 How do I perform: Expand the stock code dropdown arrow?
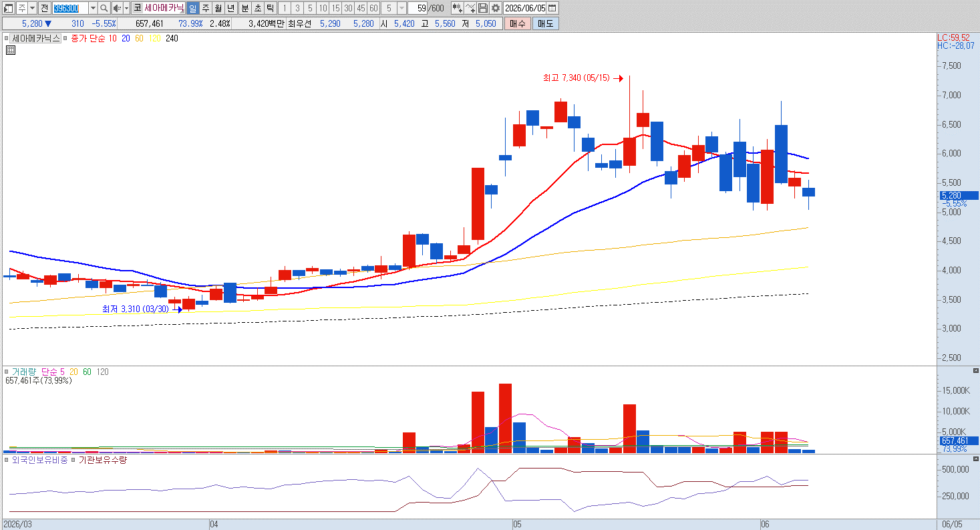94,8
